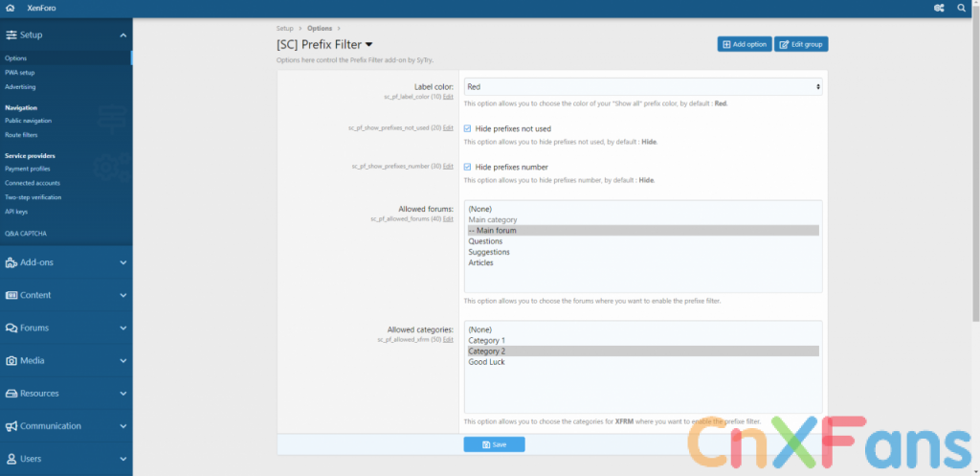This screenshot has height=476, width=980.
Task: Click the Setup breadcrumb link
Action: [284, 29]
